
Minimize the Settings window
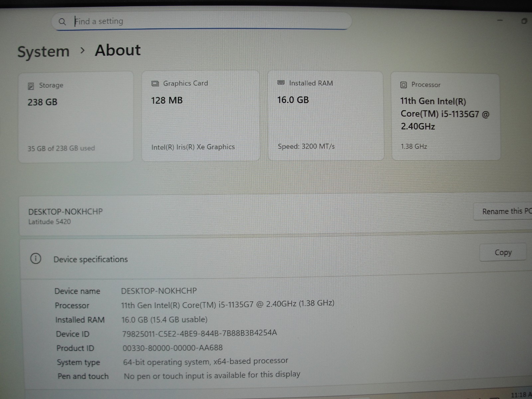pyautogui.click(x=500, y=21)
